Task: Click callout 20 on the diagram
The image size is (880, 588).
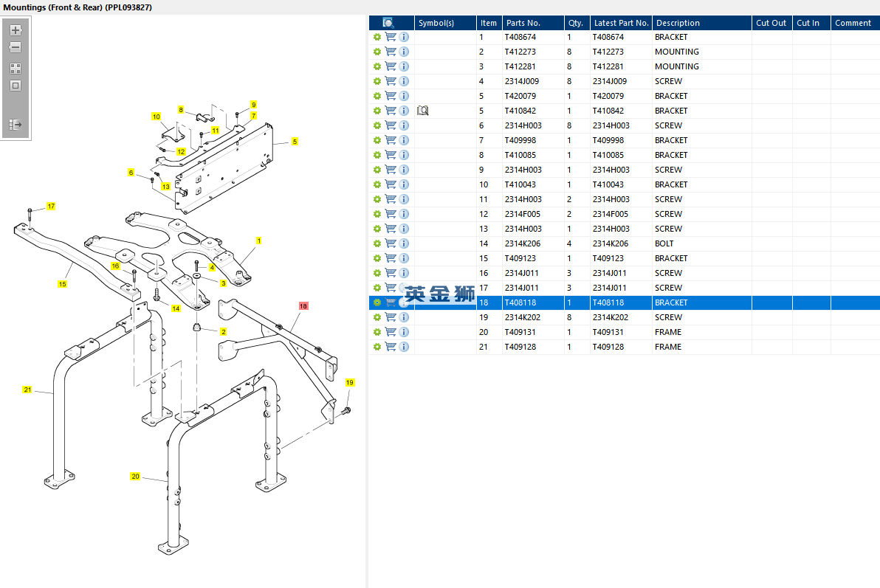Action: 135,477
